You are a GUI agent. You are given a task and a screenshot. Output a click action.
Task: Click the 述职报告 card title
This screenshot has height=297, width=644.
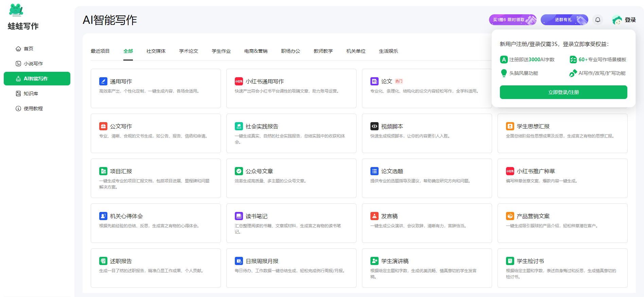pyautogui.click(x=121, y=261)
